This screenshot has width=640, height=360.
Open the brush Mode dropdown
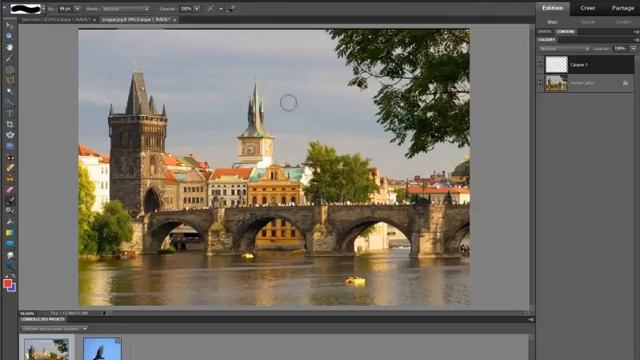[x=125, y=9]
